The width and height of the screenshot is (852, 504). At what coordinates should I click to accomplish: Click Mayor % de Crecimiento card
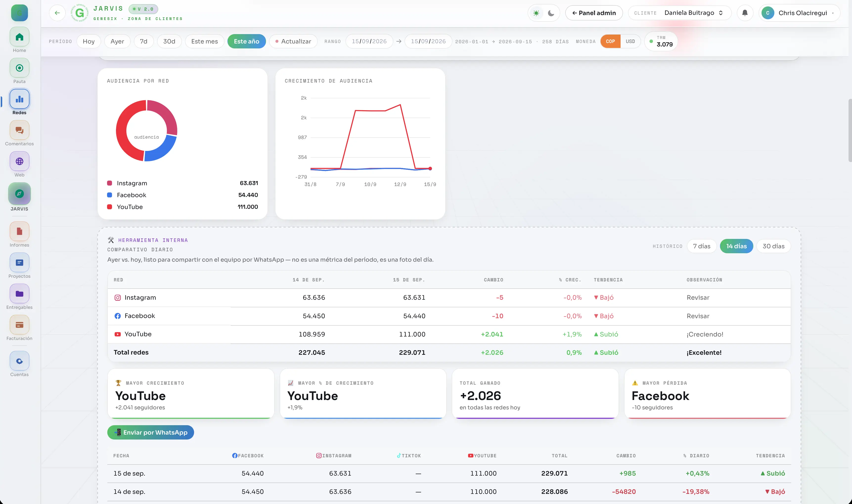(363, 394)
